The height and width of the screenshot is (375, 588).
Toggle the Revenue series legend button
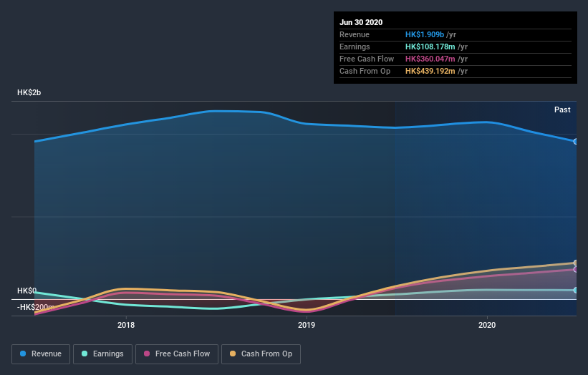pos(41,354)
